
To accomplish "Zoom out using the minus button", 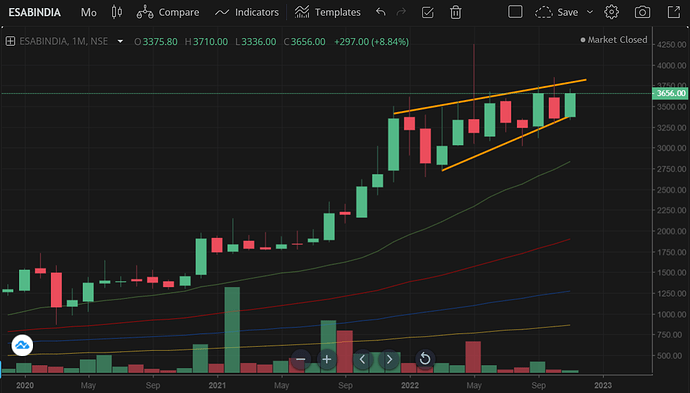I will click(x=301, y=359).
